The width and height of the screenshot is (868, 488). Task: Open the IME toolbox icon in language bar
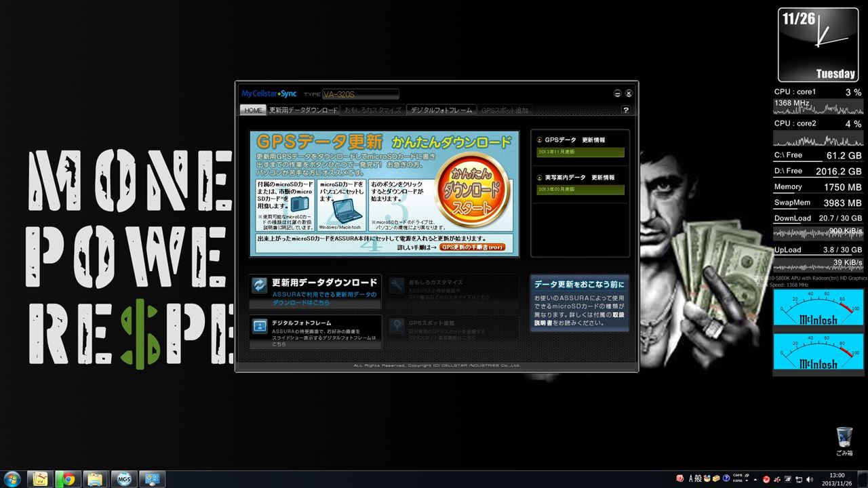[716, 479]
